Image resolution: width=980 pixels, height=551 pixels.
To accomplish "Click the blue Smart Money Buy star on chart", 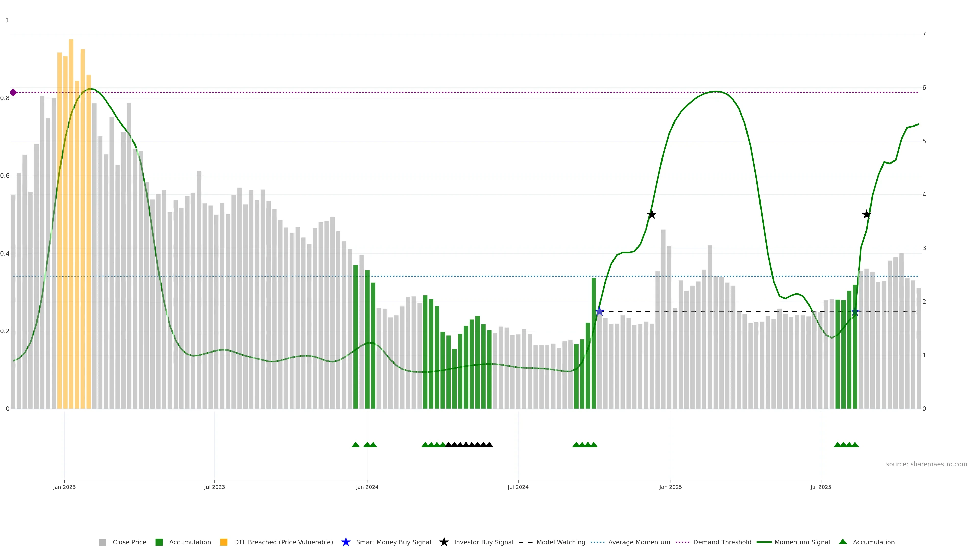I will (599, 312).
